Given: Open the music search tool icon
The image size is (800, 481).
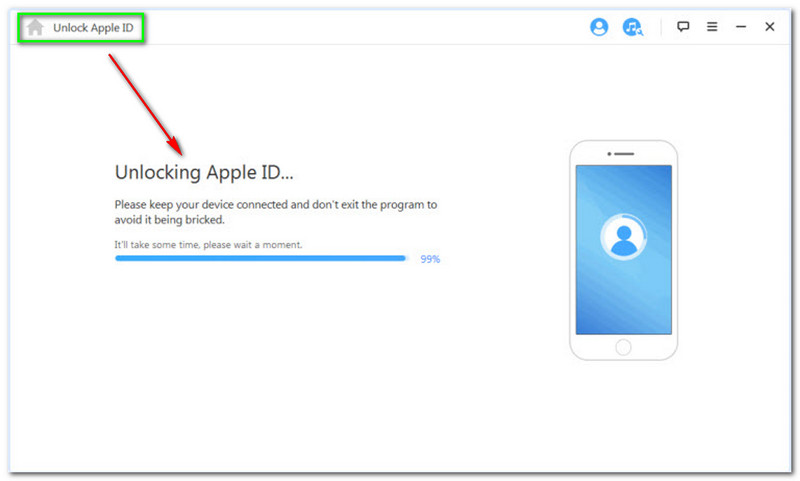Looking at the screenshot, I should pyautogui.click(x=633, y=27).
